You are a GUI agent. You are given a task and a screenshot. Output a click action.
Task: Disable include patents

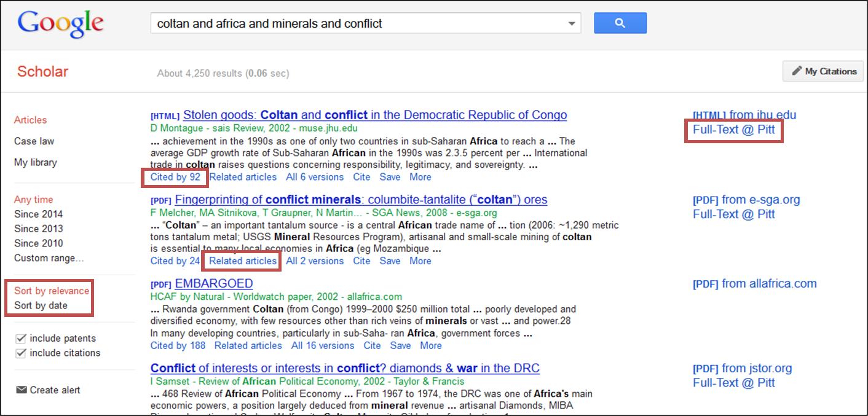click(x=21, y=338)
